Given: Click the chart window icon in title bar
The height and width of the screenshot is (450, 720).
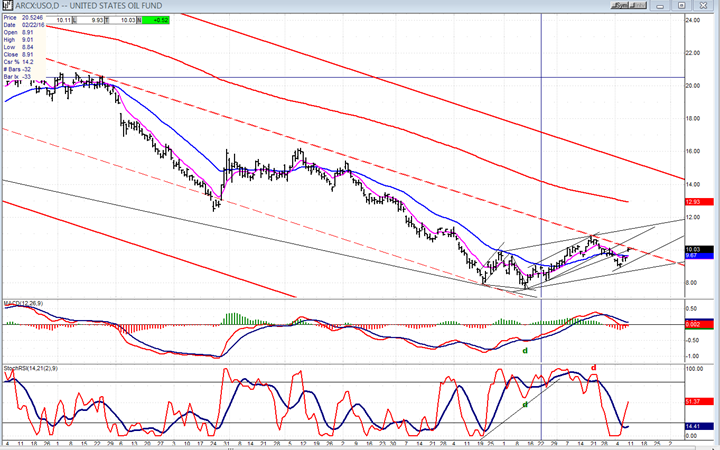Looking at the screenshot, I should 6,5.
